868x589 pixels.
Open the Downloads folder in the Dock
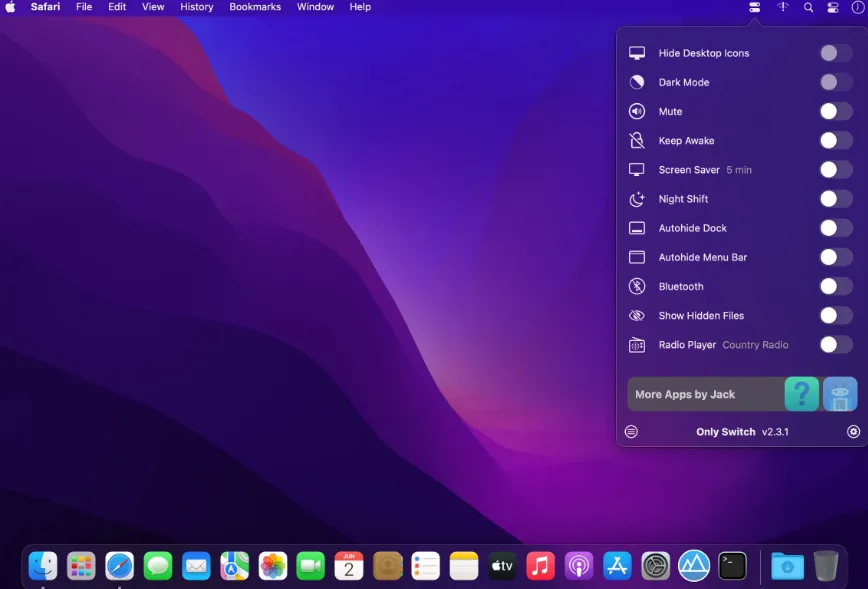click(x=787, y=566)
